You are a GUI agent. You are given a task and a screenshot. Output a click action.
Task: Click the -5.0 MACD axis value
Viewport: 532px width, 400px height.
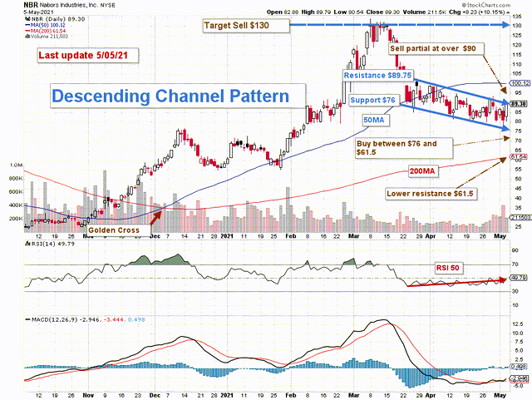point(518,386)
